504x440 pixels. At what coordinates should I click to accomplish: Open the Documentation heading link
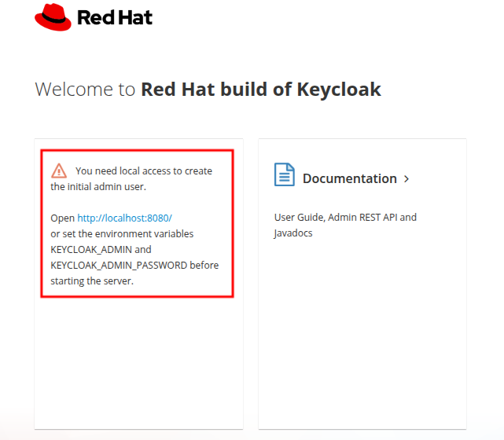pyautogui.click(x=349, y=178)
